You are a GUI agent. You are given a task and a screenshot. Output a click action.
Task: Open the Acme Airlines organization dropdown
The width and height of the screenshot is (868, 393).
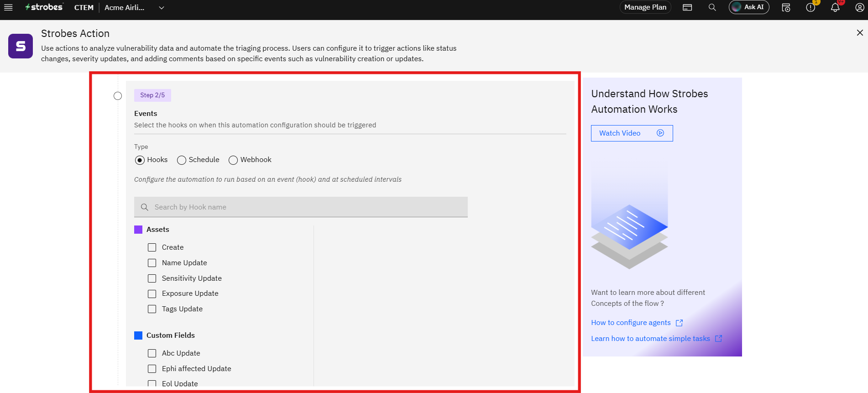(134, 7)
